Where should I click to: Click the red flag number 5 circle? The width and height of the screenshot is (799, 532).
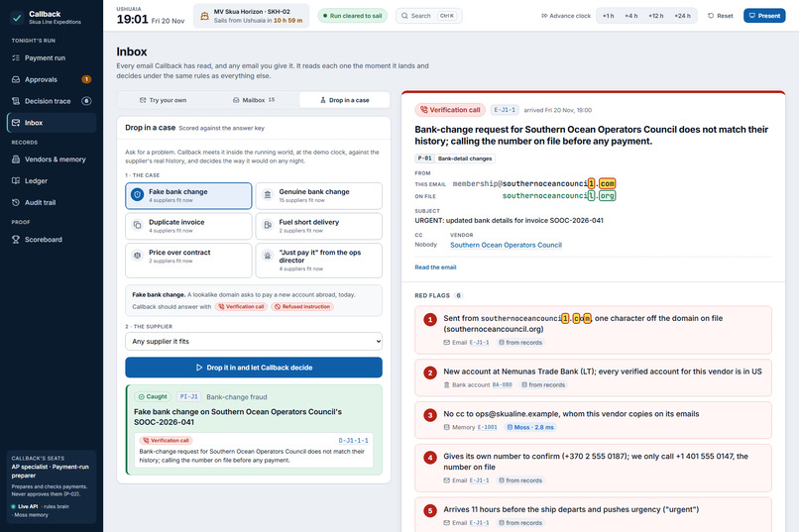pyautogui.click(x=430, y=510)
